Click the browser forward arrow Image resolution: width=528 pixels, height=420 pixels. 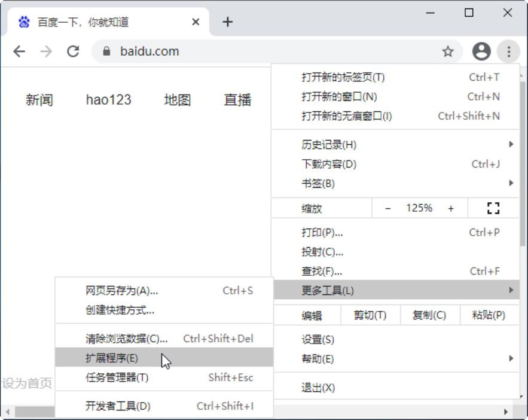tap(46, 51)
